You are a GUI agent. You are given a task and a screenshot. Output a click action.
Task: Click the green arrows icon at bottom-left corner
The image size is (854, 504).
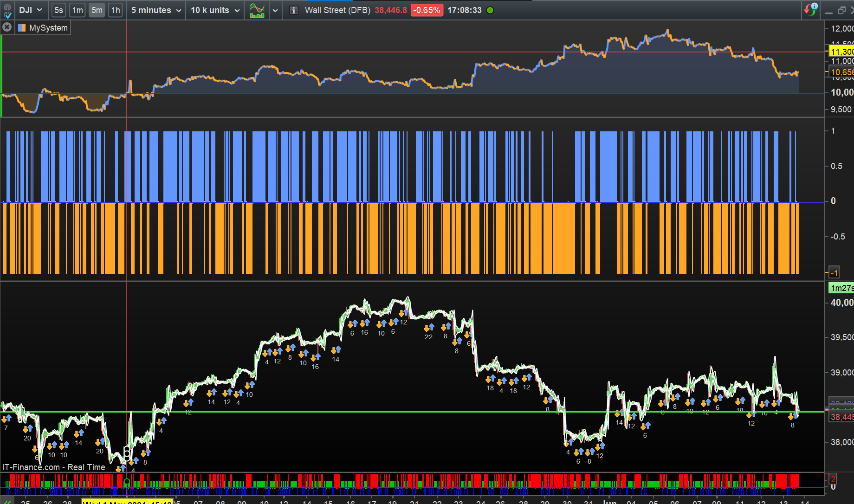click(6, 502)
